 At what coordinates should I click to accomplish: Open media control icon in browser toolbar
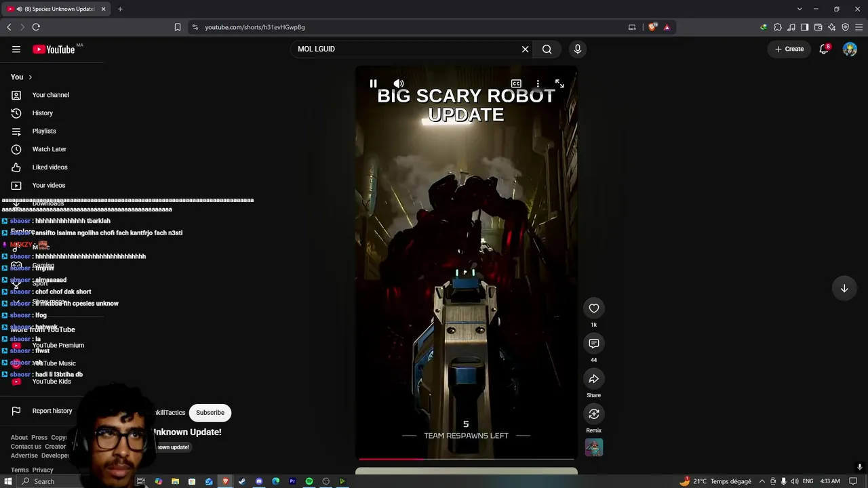[791, 27]
